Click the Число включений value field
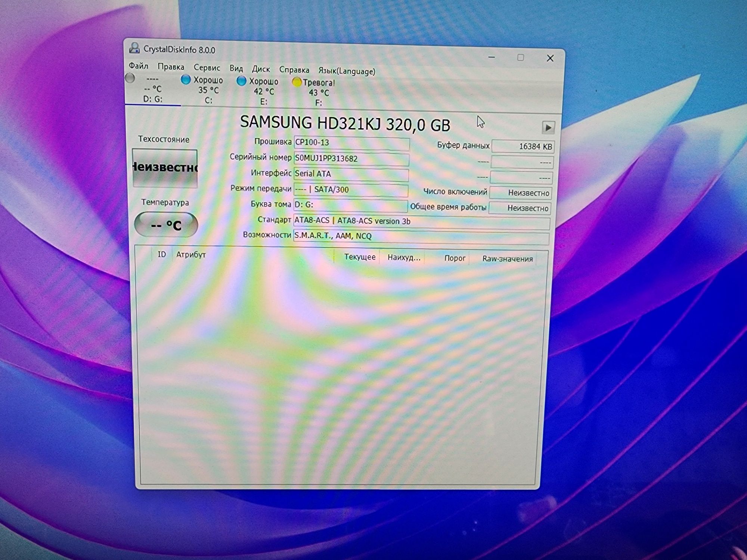Viewport: 747px width, 560px height. [x=521, y=193]
